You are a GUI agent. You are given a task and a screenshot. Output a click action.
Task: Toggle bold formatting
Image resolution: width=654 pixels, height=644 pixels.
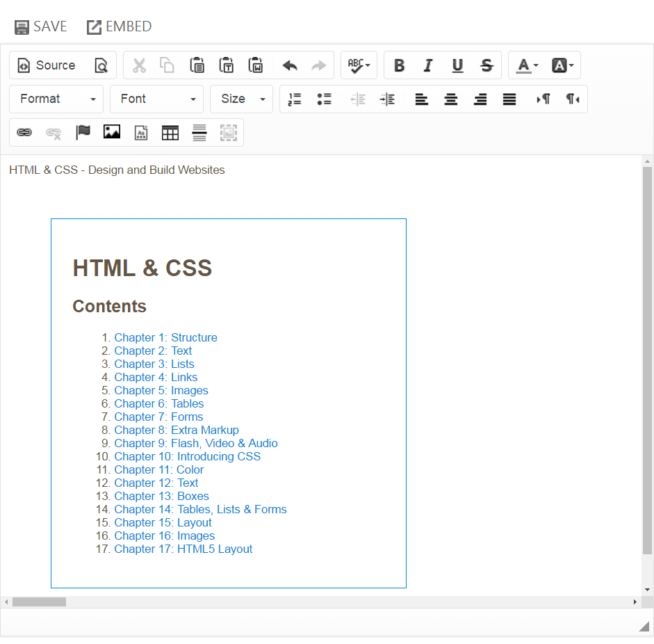pyautogui.click(x=399, y=65)
